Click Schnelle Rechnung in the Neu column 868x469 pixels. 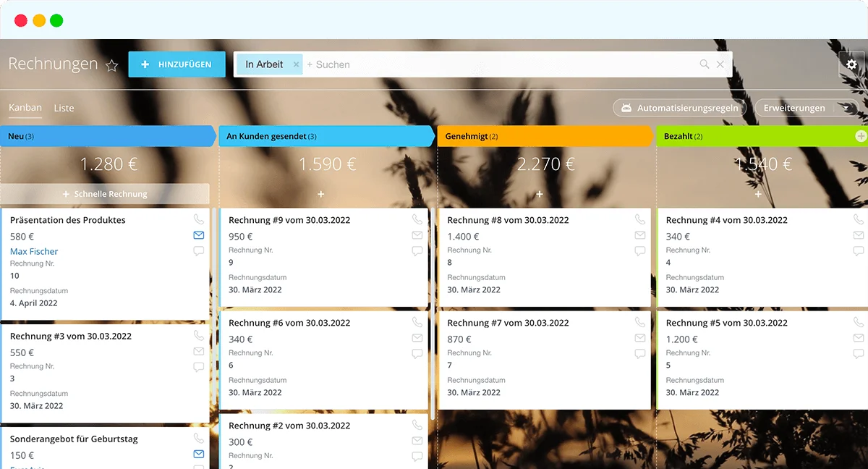105,194
